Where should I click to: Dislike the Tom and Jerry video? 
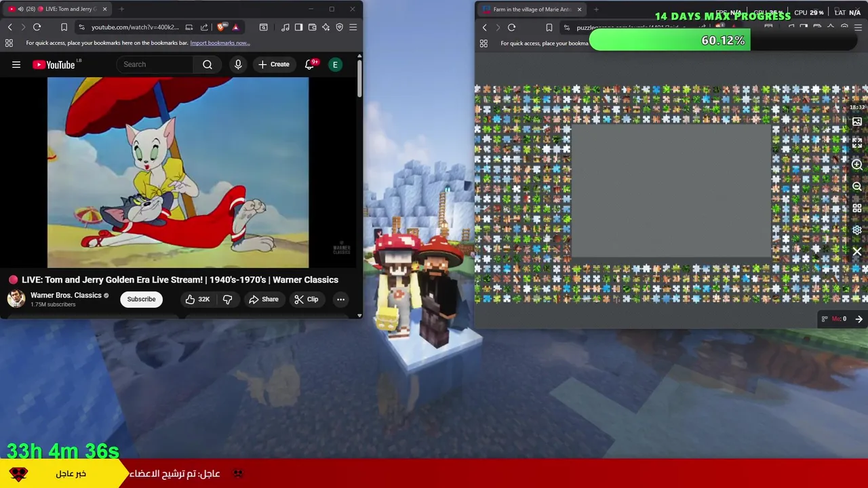(x=228, y=299)
